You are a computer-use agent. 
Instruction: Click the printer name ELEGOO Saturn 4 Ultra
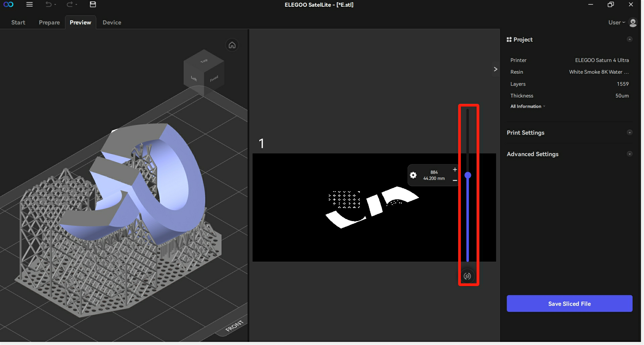(x=602, y=60)
